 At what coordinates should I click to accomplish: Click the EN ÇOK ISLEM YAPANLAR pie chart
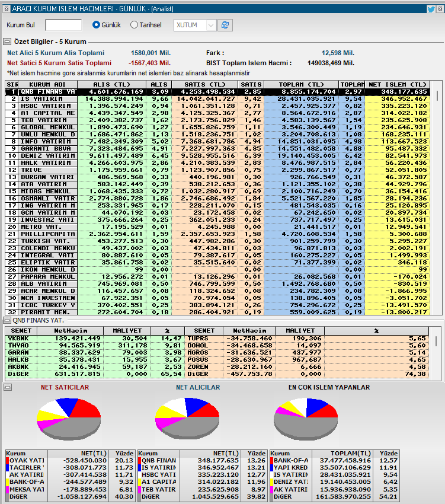pyautogui.click(x=306, y=418)
